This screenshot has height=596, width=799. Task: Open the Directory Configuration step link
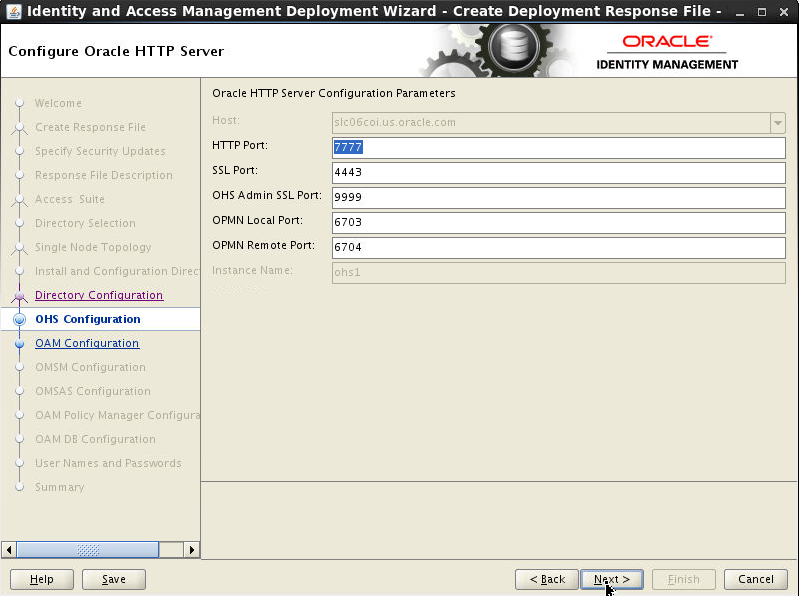(x=99, y=295)
